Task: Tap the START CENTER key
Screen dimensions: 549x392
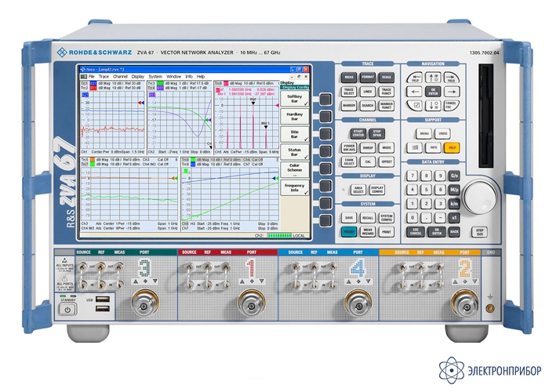Action: pyautogui.click(x=358, y=133)
